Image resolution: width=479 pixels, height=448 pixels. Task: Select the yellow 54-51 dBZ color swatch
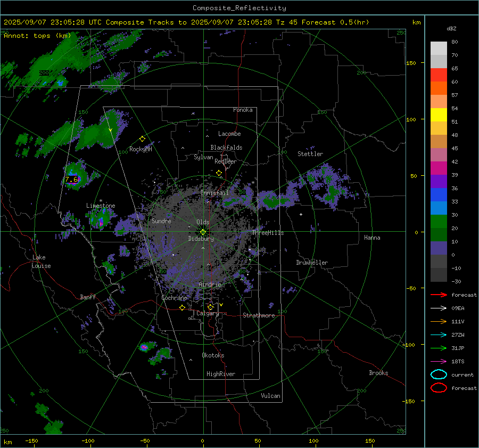coord(439,115)
